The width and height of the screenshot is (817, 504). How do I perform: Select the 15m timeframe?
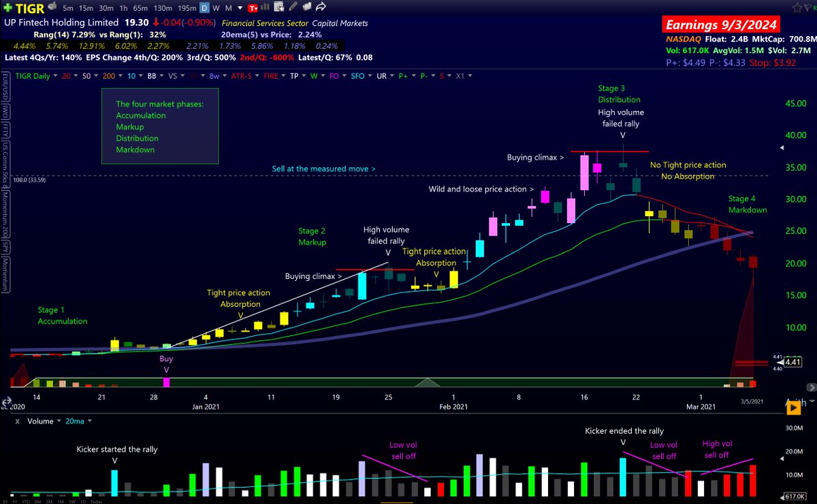[x=86, y=8]
